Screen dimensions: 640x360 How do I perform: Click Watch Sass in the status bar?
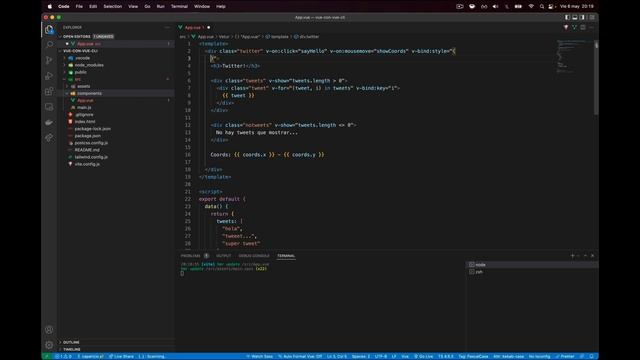[x=259, y=356]
